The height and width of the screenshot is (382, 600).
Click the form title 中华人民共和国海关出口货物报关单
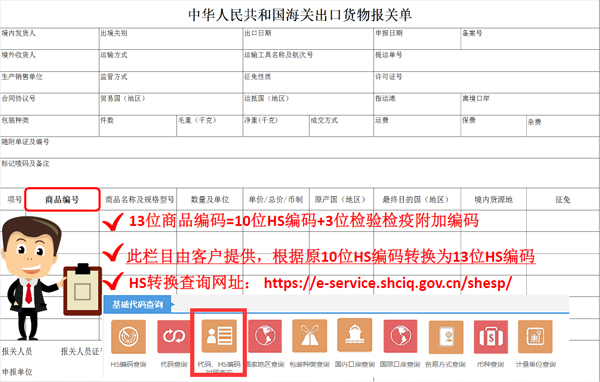[x=300, y=15]
